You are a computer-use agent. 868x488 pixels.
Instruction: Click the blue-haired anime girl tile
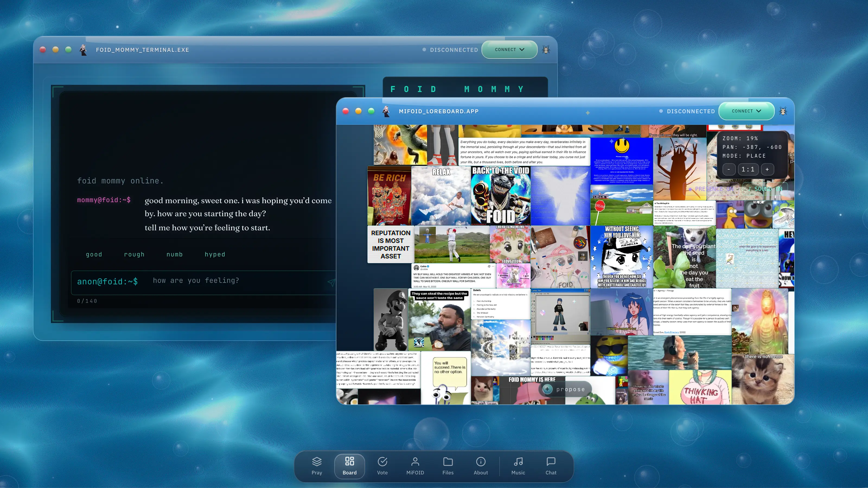[x=622, y=312]
